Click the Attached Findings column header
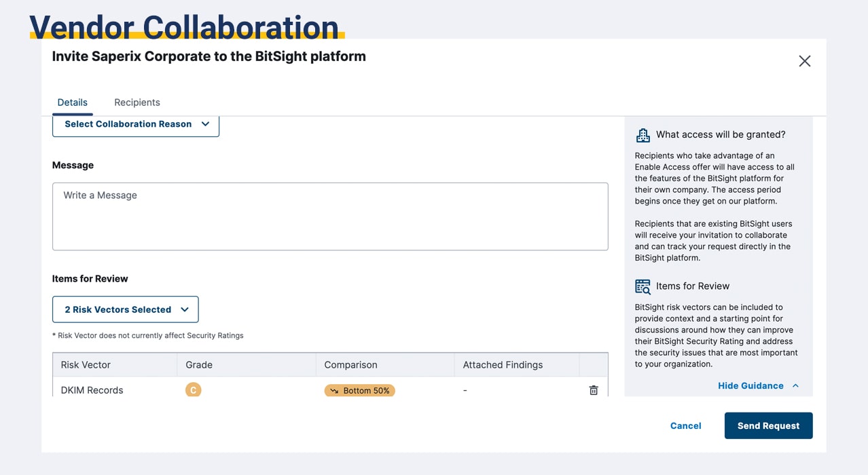868x475 pixels. [x=503, y=365]
